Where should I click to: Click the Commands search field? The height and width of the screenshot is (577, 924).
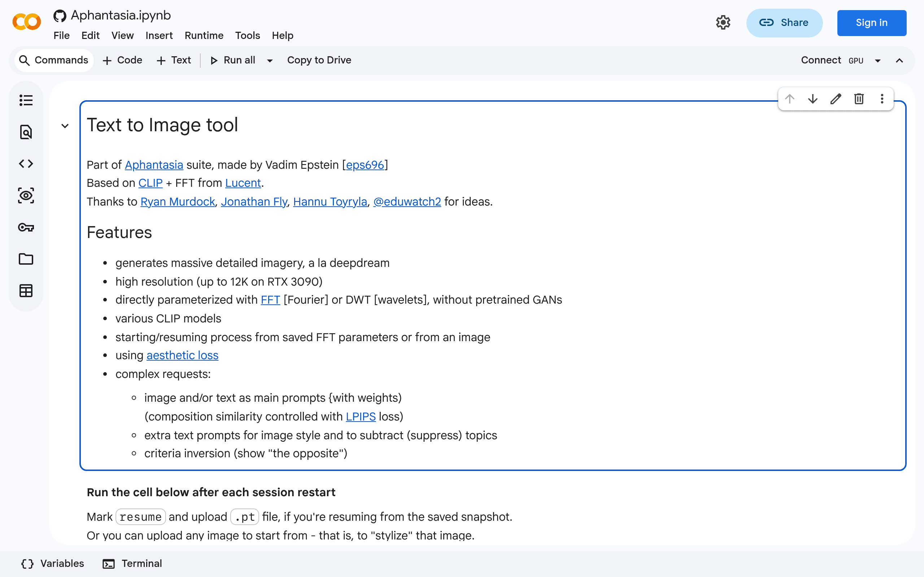pyautogui.click(x=54, y=60)
